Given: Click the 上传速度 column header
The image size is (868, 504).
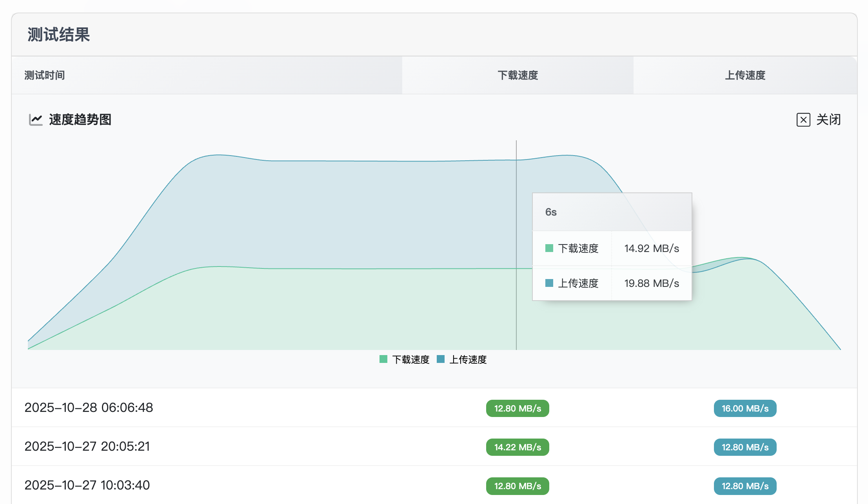Looking at the screenshot, I should point(745,75).
